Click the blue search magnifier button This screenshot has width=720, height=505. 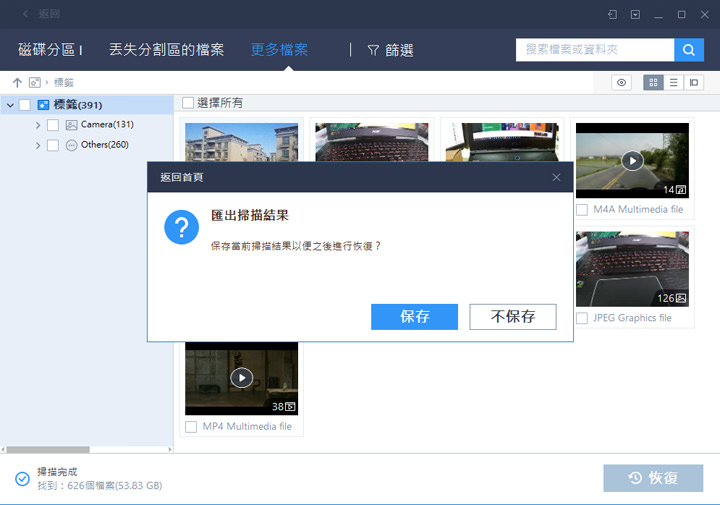tap(688, 50)
